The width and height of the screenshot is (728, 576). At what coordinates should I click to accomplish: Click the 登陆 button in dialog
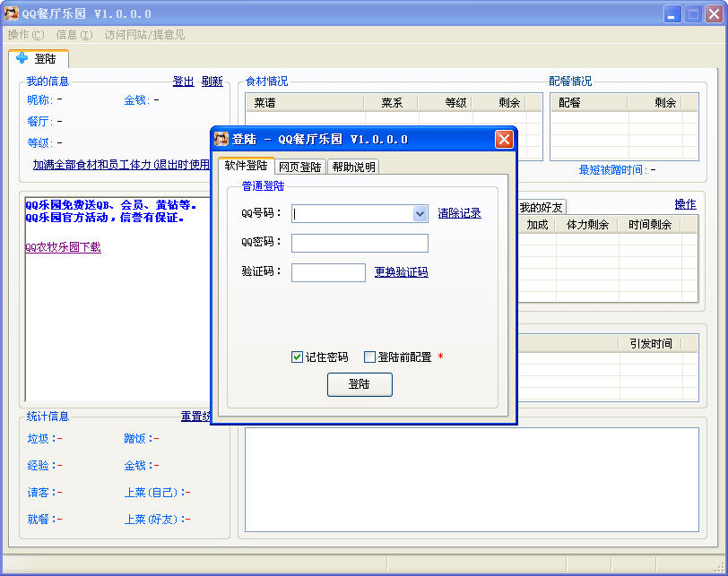[360, 384]
